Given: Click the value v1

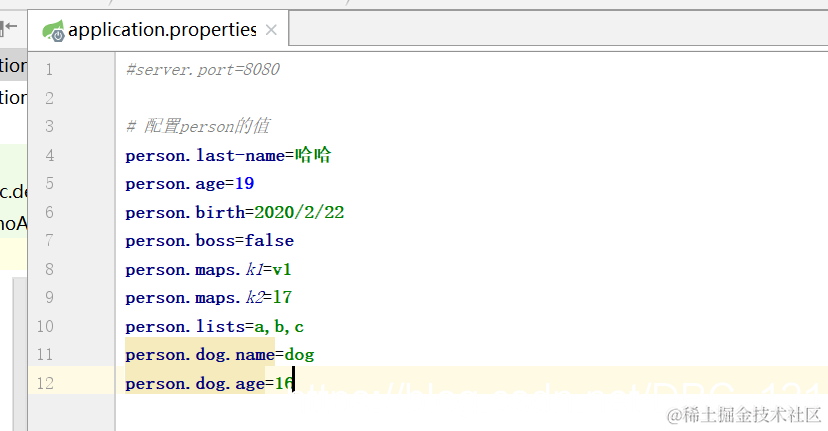Looking at the screenshot, I should tap(281, 270).
